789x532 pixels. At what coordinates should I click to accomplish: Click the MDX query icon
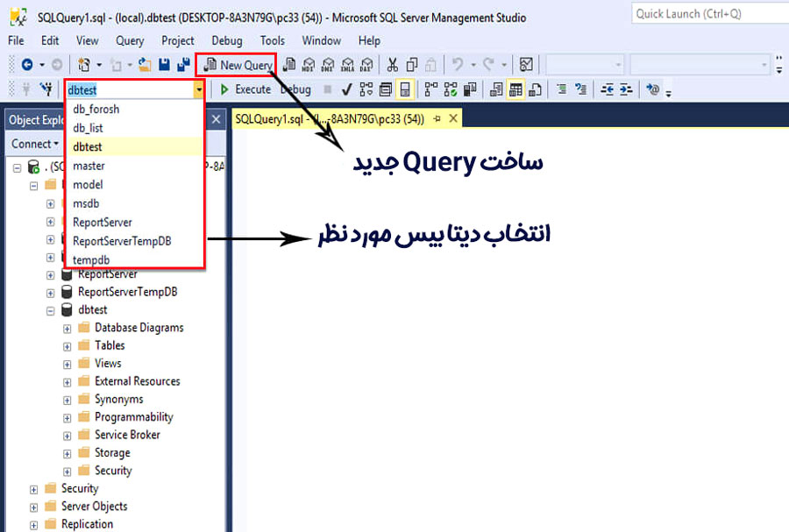[308, 64]
